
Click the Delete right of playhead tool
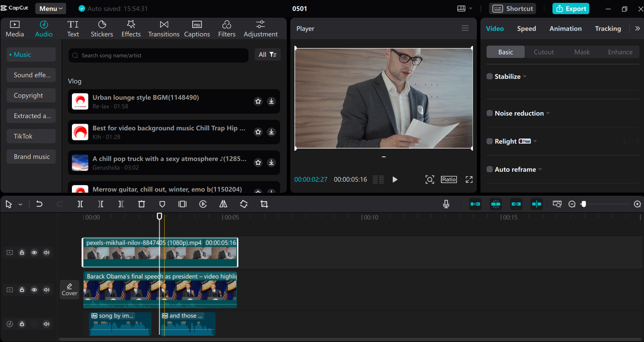point(121,204)
